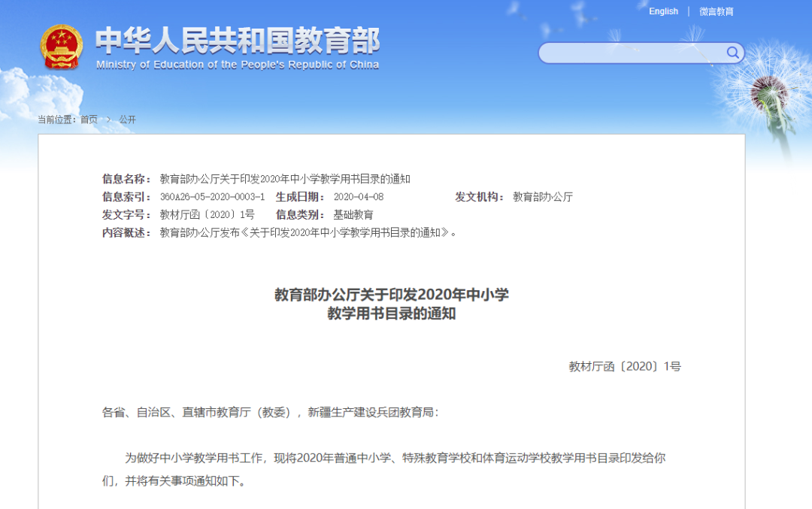Open the 首页 breadcrumb link

(88, 119)
